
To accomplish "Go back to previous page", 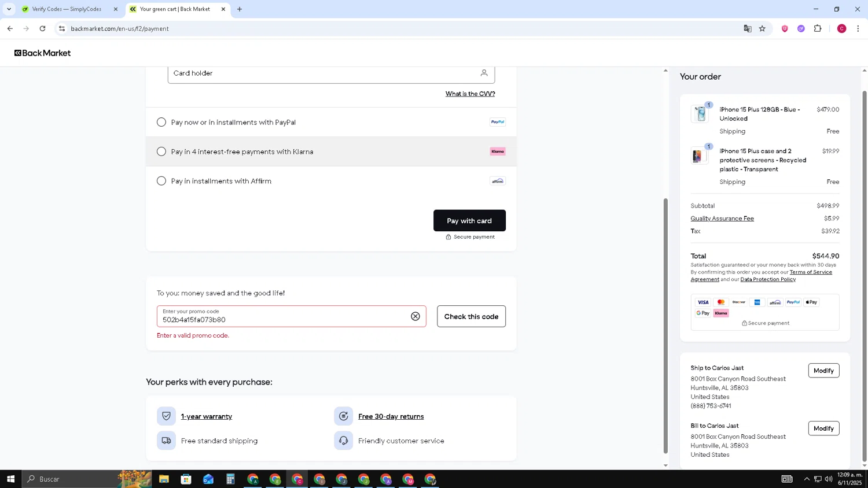I will [x=10, y=28].
